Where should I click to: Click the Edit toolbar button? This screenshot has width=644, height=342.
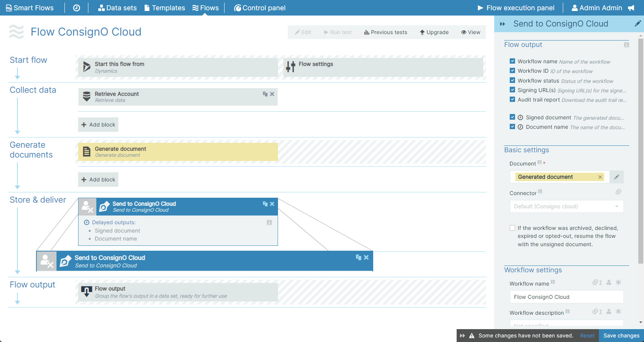(x=303, y=32)
